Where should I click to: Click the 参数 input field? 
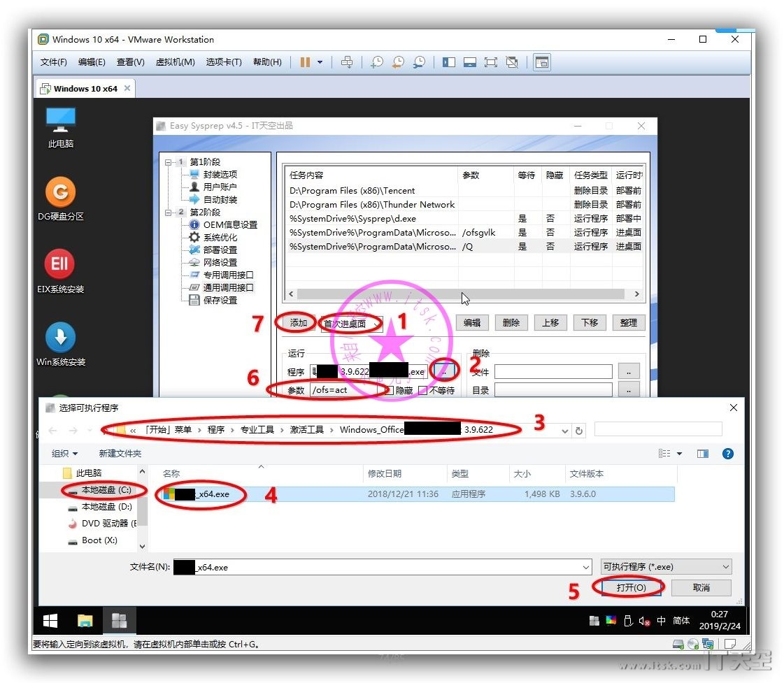pos(343,390)
